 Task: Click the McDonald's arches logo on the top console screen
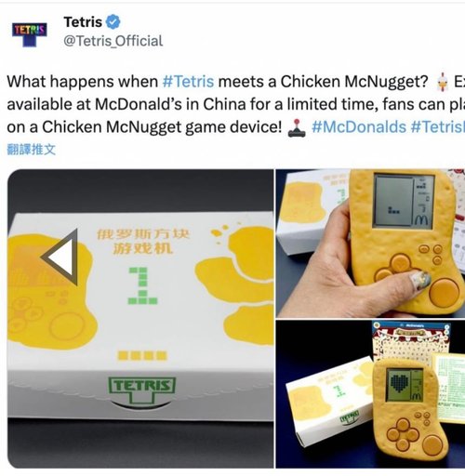421,220
